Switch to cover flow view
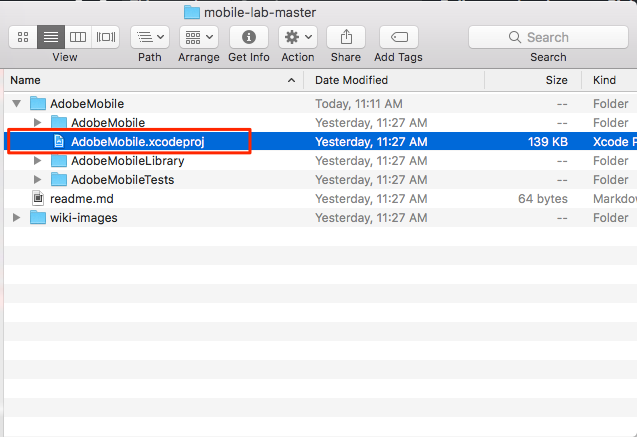The image size is (637, 437). (106, 37)
